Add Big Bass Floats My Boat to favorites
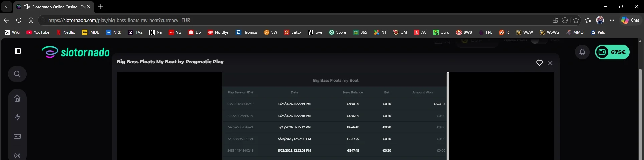 click(x=539, y=63)
